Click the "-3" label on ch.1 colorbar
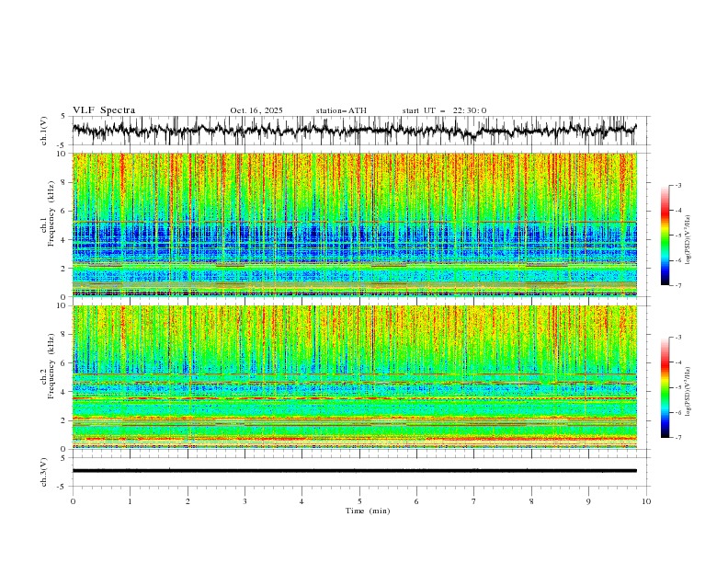 tap(678, 185)
